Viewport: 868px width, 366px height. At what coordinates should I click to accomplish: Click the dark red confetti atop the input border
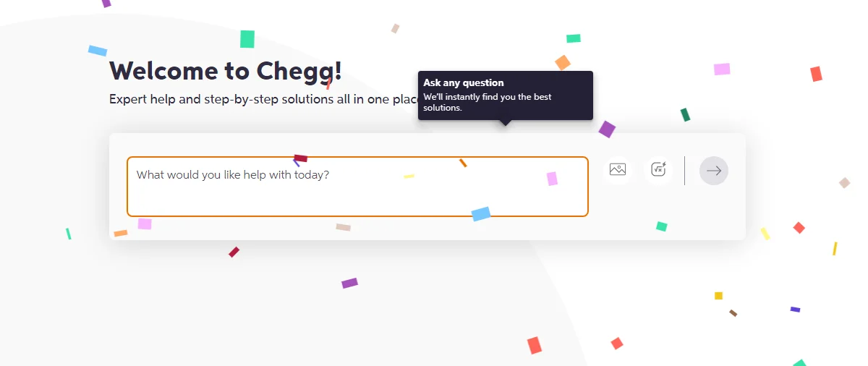(300, 158)
